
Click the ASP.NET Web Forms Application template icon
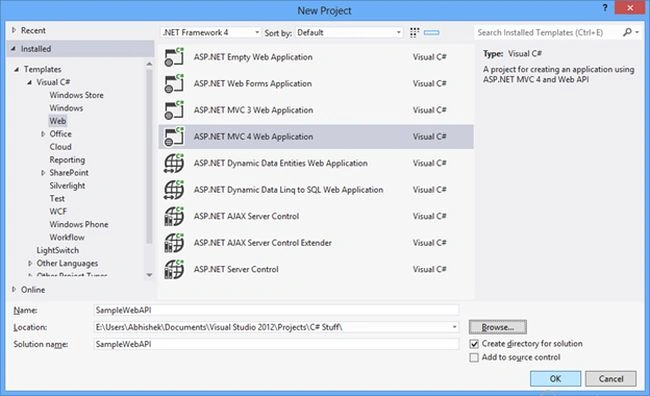174,84
